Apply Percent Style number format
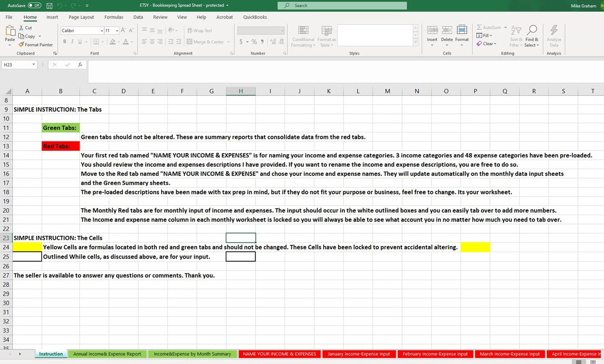 tap(254, 41)
